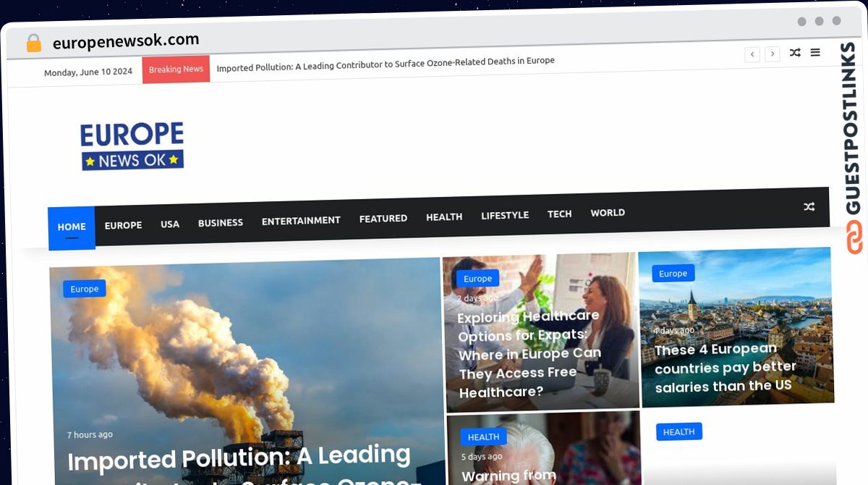This screenshot has height=485, width=868.
Task: Click the Europe News OK logo
Action: coord(132,145)
